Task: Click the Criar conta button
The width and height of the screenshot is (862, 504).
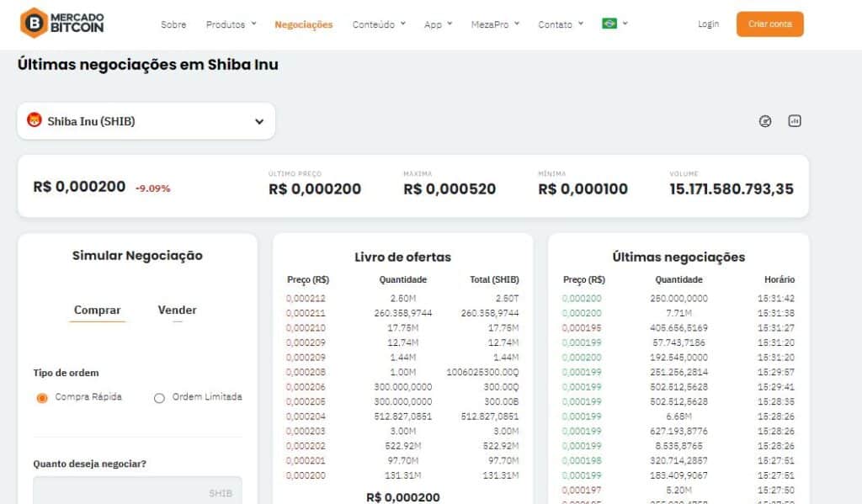Action: (x=769, y=24)
